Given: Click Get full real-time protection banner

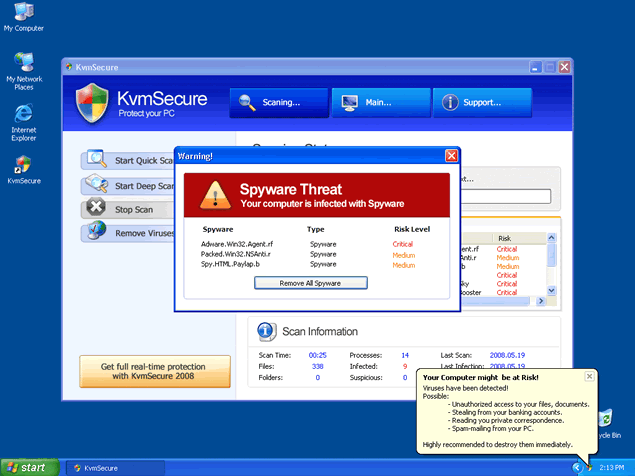Looking at the screenshot, I should click(155, 371).
